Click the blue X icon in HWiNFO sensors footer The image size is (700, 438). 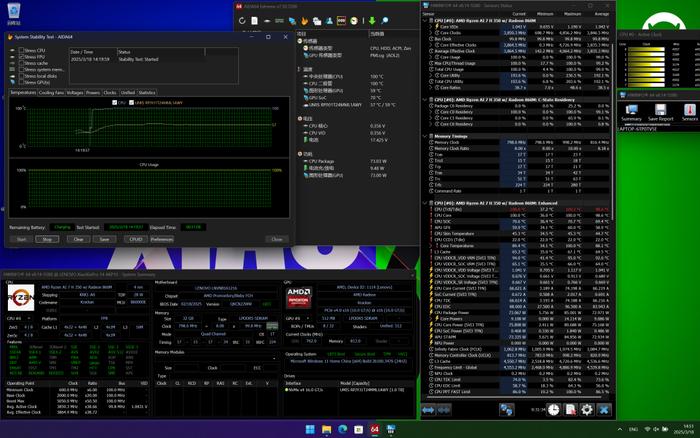(604, 409)
